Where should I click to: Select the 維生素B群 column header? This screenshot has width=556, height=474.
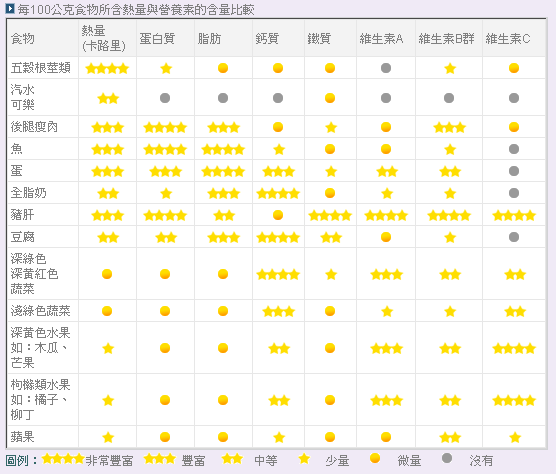pos(446,38)
